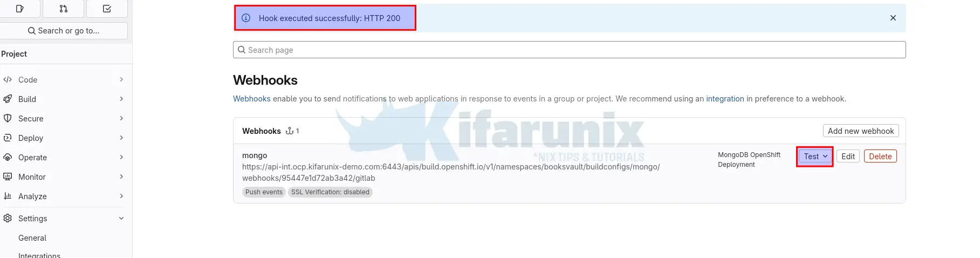980x258 pixels.
Task: Click the Code section icon in sidebar
Action: tap(8, 80)
